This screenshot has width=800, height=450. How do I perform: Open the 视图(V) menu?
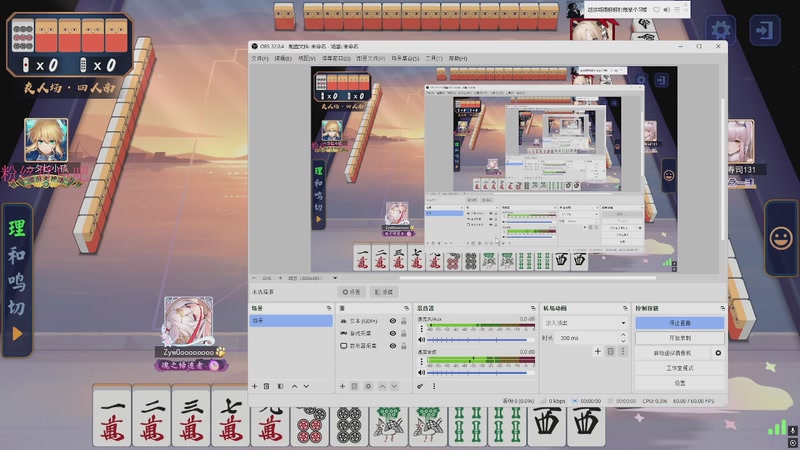[x=306, y=59]
